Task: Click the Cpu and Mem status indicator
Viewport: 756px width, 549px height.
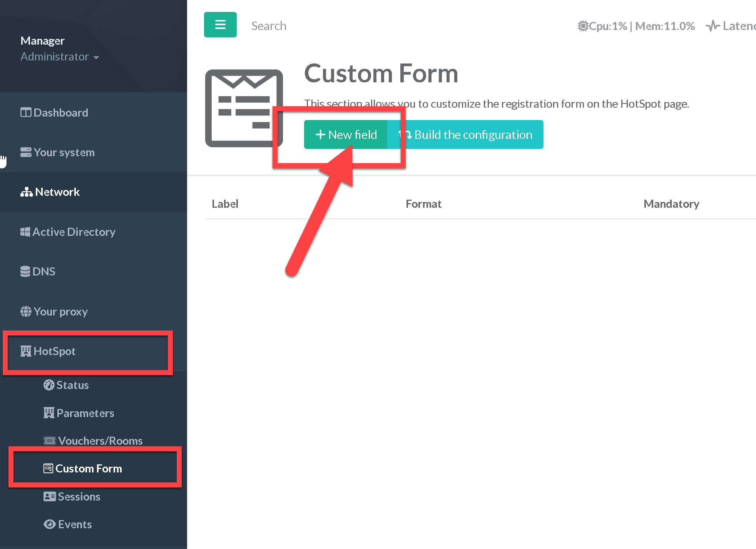Action: (636, 26)
